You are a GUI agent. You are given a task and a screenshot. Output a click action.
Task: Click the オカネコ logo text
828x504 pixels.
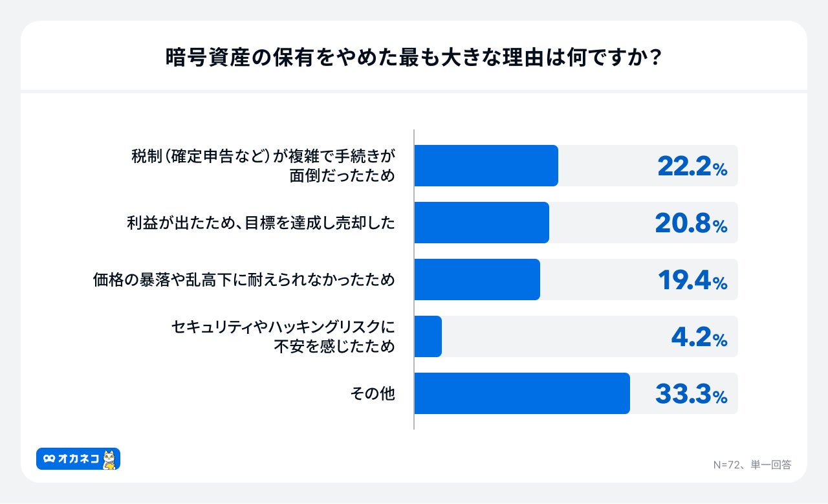point(78,459)
